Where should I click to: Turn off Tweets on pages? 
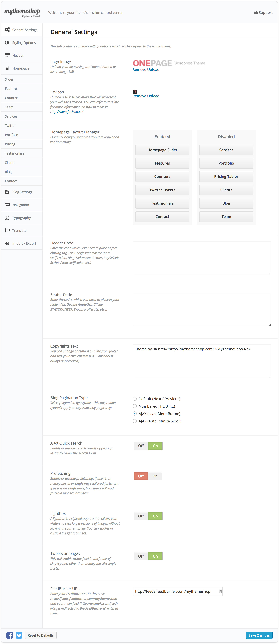click(141, 556)
